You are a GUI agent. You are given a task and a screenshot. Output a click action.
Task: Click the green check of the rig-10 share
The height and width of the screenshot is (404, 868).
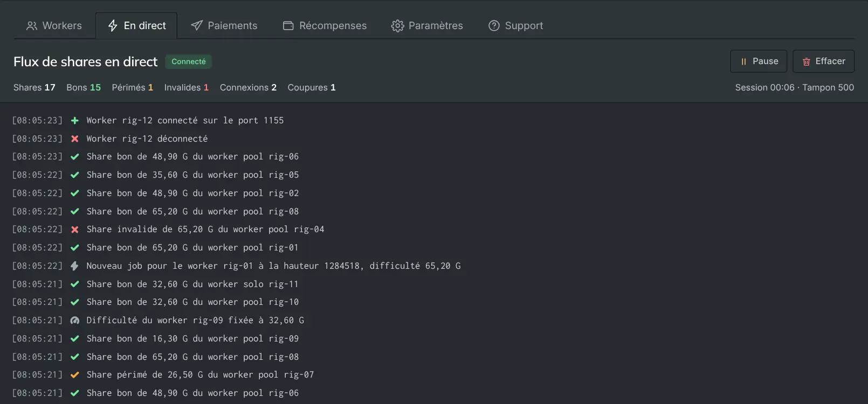(x=75, y=302)
